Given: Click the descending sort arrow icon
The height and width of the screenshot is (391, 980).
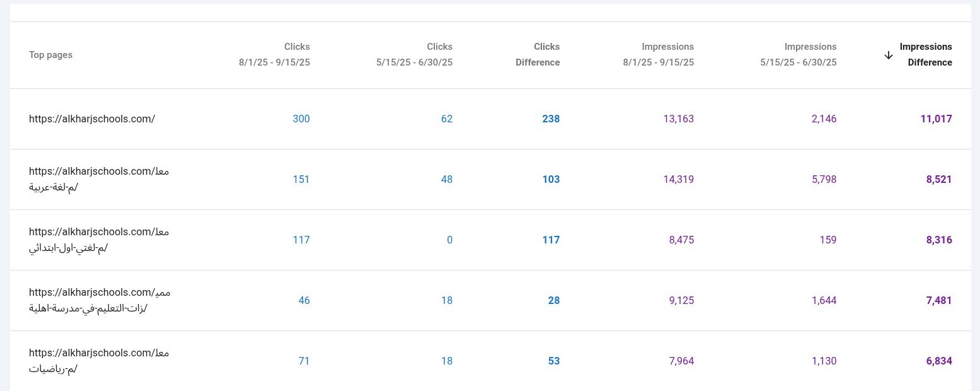Looking at the screenshot, I should tap(889, 55).
